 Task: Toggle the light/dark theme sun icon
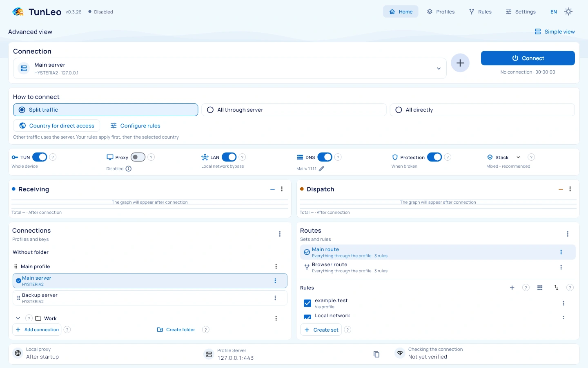pos(568,12)
